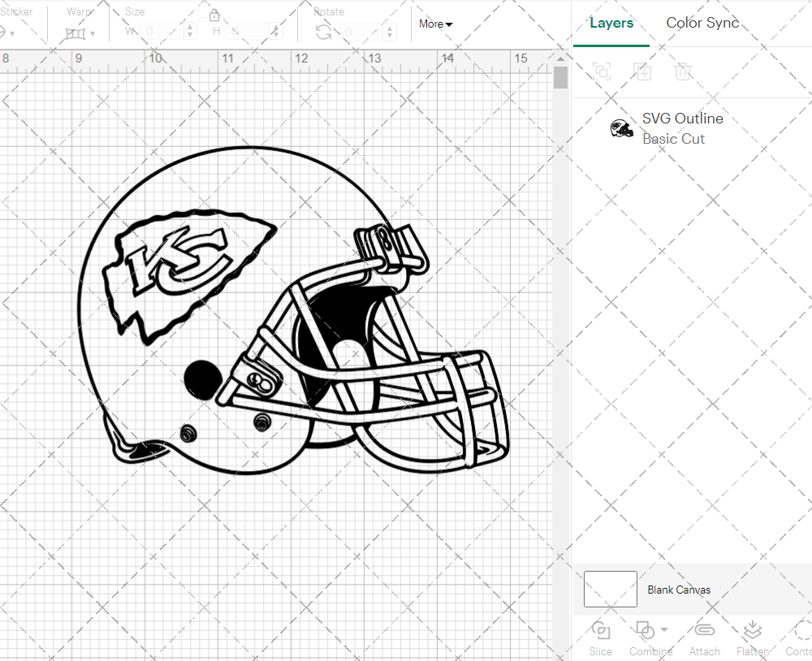Open the More dropdown

click(x=435, y=24)
